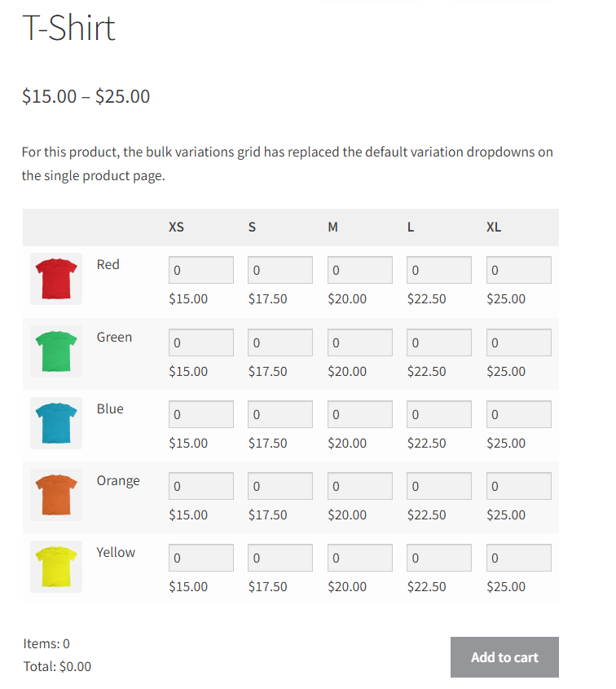
Task: Select the XS quantity field for Yellow
Action: [x=200, y=557]
